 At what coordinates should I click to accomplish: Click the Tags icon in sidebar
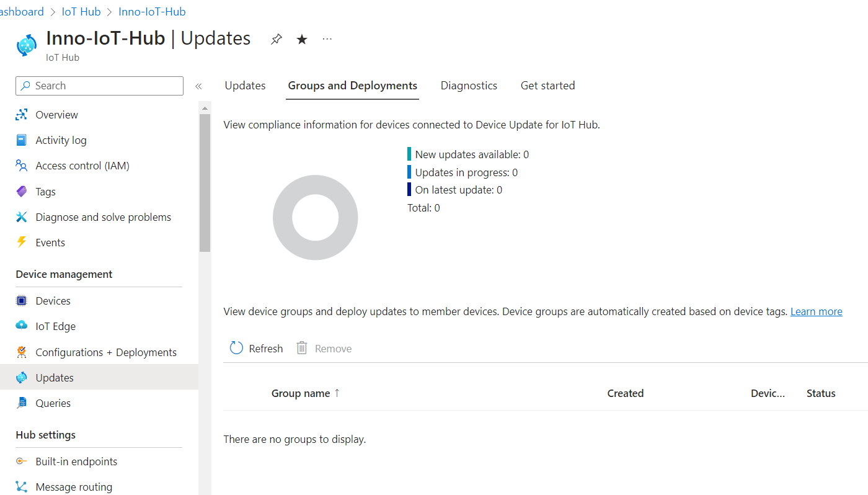pyautogui.click(x=22, y=192)
